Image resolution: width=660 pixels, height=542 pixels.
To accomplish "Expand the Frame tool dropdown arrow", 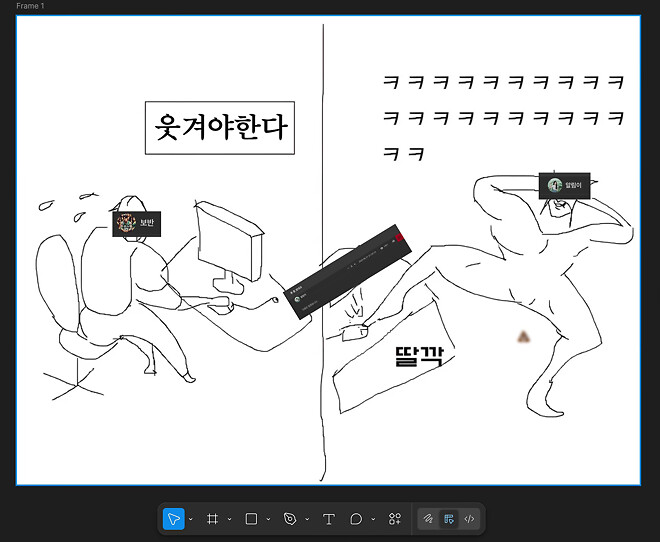I will point(229,519).
